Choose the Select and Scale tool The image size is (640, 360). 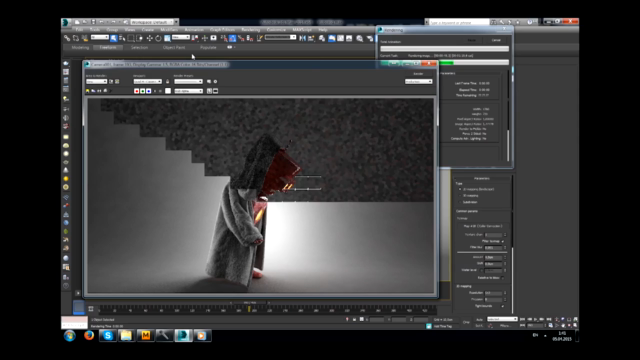(167, 38)
